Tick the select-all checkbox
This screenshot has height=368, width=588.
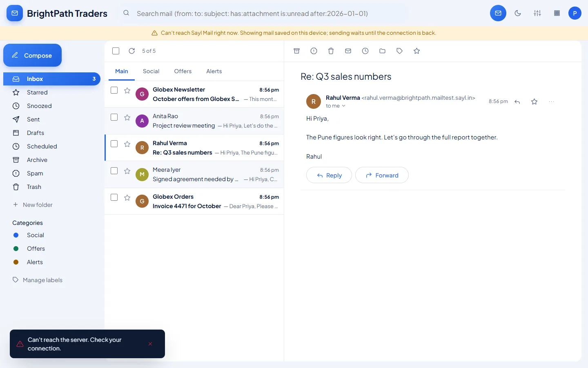pyautogui.click(x=116, y=51)
